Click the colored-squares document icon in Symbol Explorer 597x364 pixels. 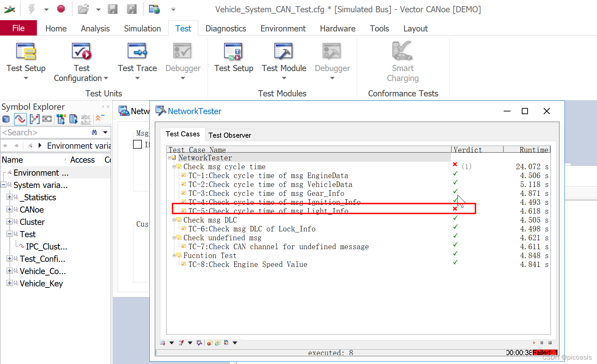coord(61,119)
